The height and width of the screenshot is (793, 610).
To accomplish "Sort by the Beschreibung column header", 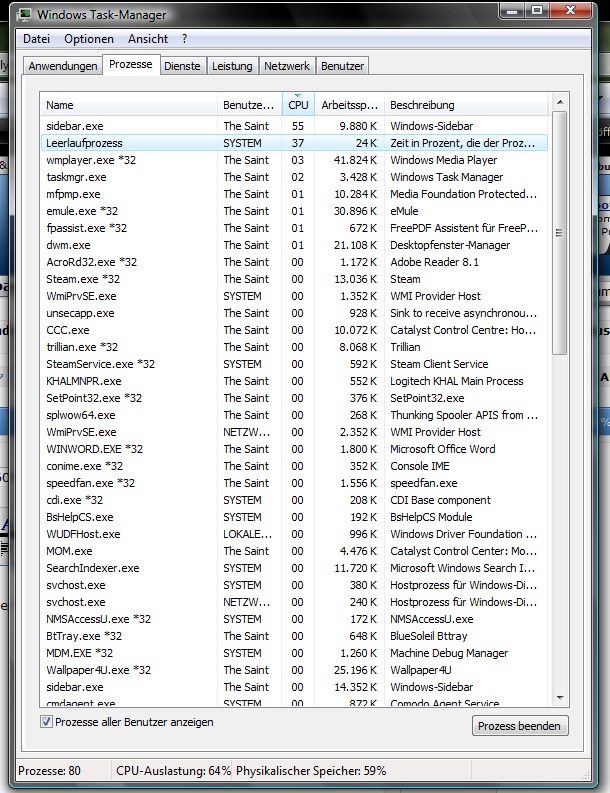I will pyautogui.click(x=466, y=105).
